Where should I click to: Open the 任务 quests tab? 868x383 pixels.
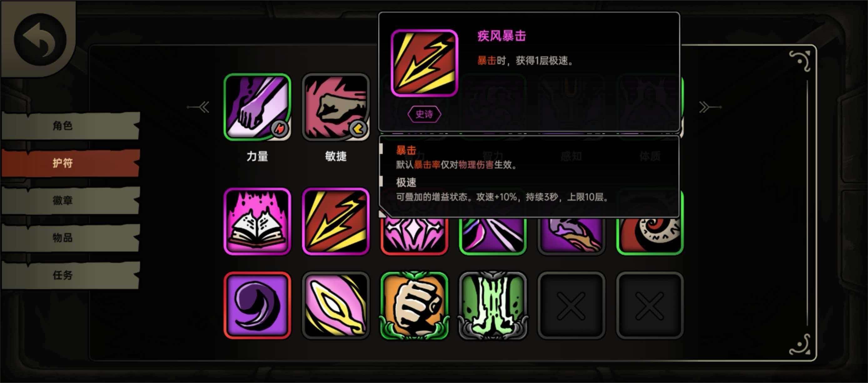[70, 275]
